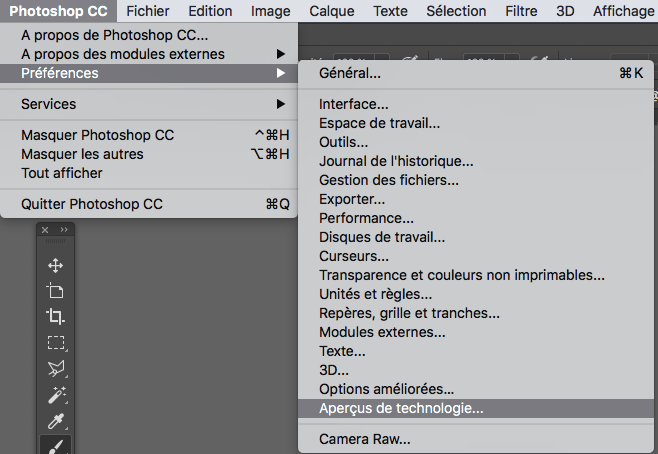658x454 pixels.
Task: Open Exporter... preferences
Action: click(476, 199)
